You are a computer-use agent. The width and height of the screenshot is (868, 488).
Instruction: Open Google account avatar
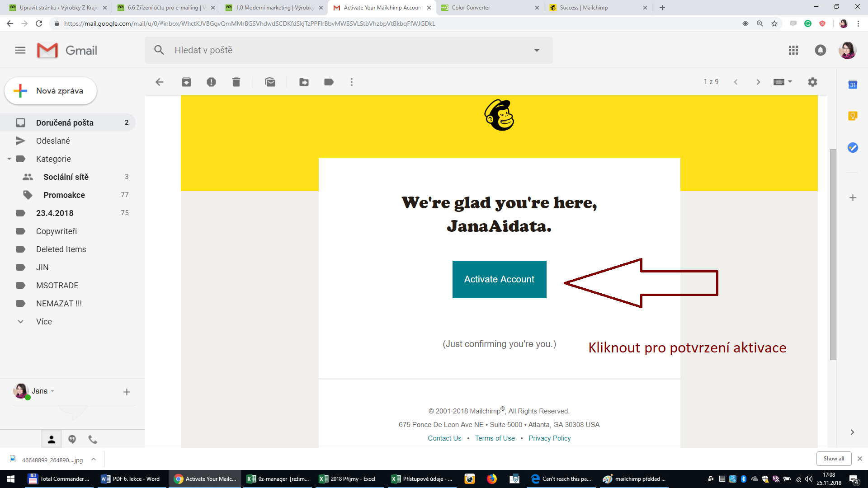point(847,50)
